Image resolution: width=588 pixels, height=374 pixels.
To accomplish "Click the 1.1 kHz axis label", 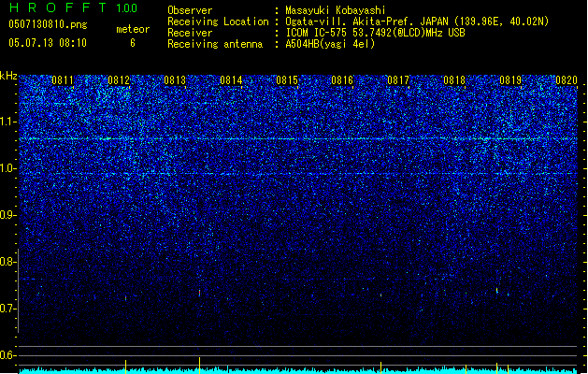I will (8, 122).
